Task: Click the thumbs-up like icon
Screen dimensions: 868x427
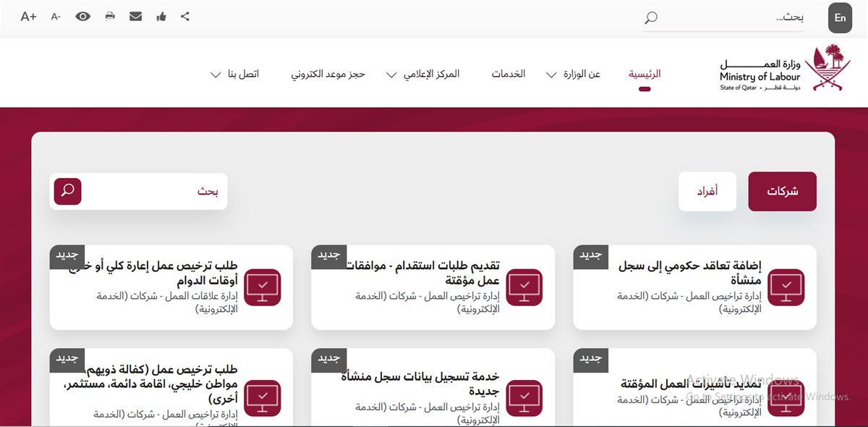Action: coord(161,17)
